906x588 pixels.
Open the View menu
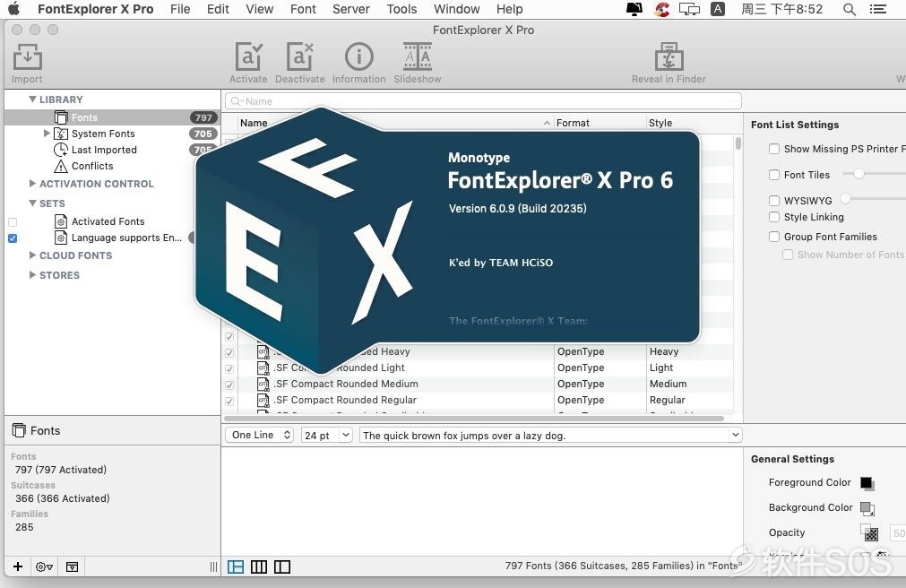click(x=260, y=9)
